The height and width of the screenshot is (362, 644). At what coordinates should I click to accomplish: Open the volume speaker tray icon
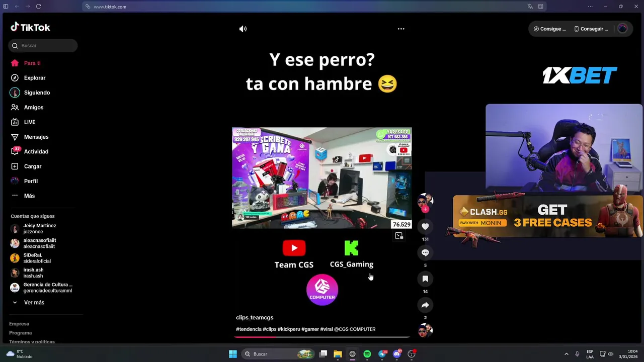(x=610, y=354)
